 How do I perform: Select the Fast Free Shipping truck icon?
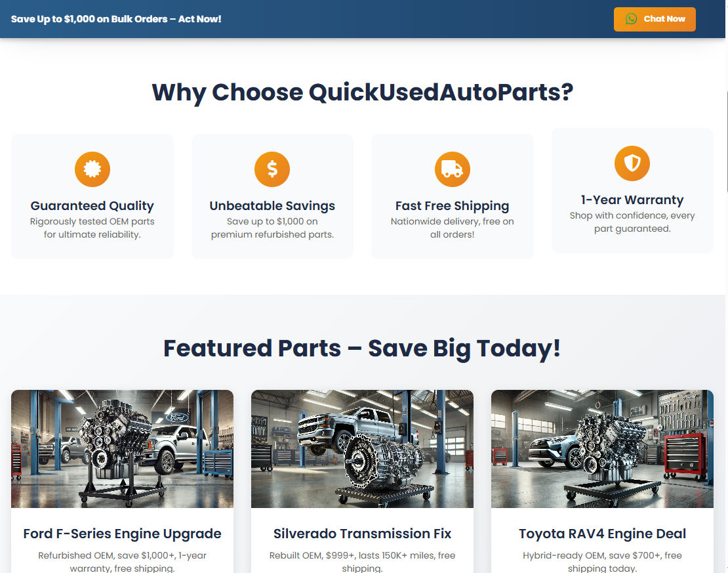(x=452, y=169)
